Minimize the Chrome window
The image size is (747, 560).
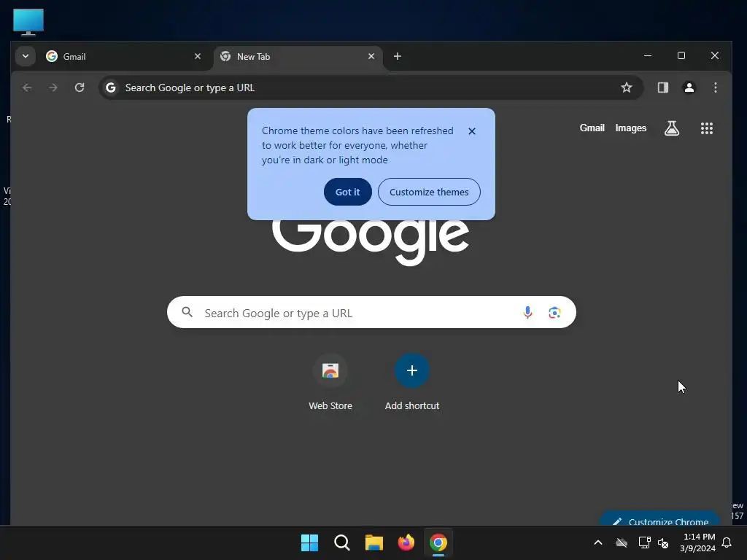point(648,55)
